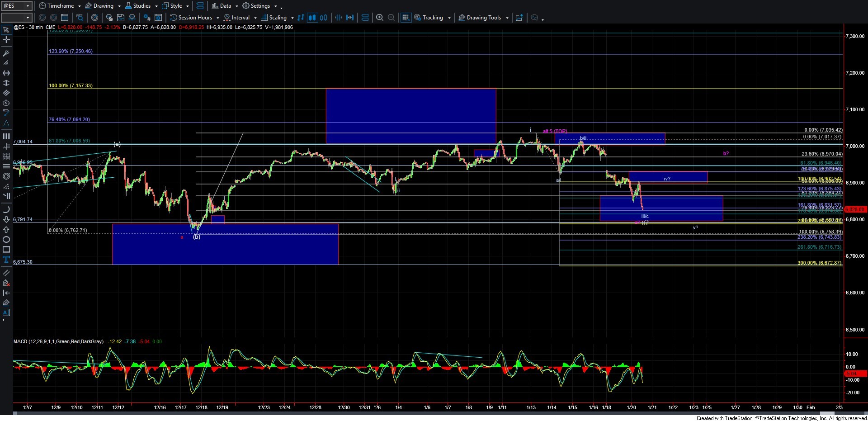
Task: Click the zoom in magnifier
Action: point(380,18)
